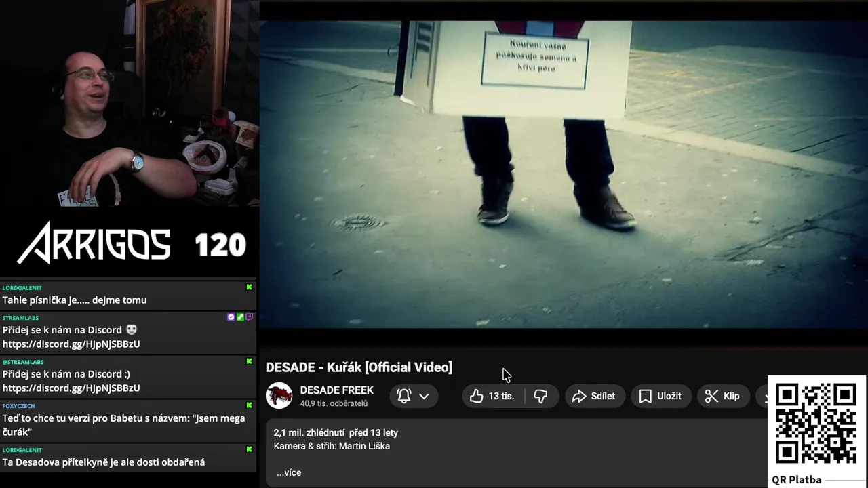Click the skull emoji in Discord message

pos(132,330)
